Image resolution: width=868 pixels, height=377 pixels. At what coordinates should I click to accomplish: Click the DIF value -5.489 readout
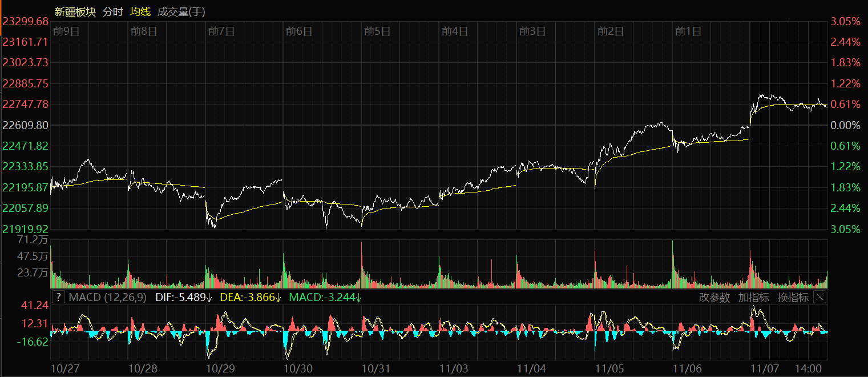point(184,297)
